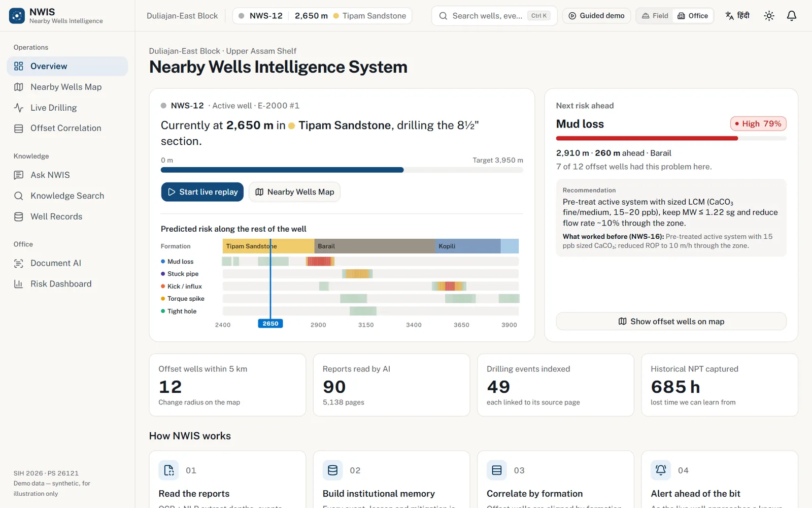
Task: Click the Kopili formation segment
Action: click(468, 246)
